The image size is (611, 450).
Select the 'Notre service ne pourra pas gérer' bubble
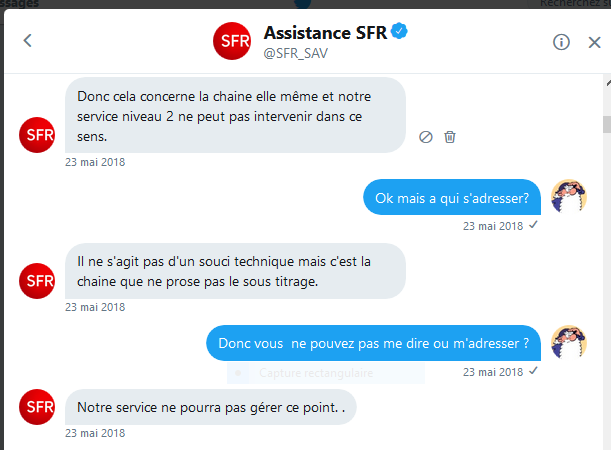tap(210, 407)
